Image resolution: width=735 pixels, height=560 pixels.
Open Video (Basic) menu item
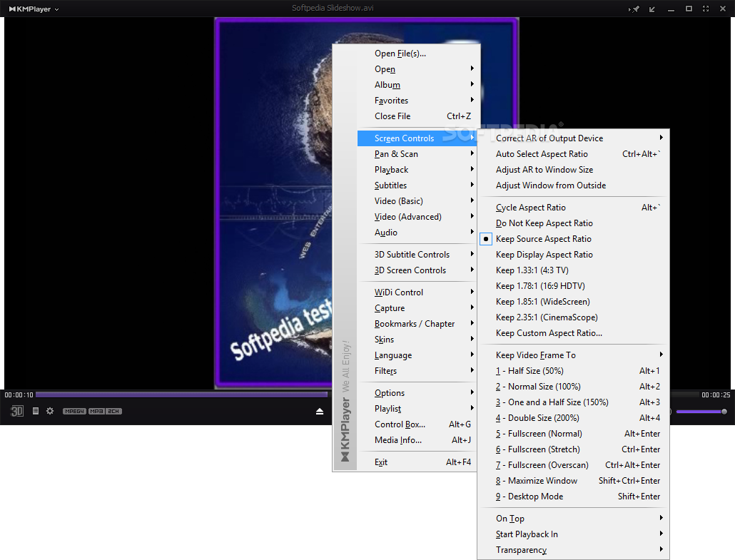pyautogui.click(x=417, y=201)
